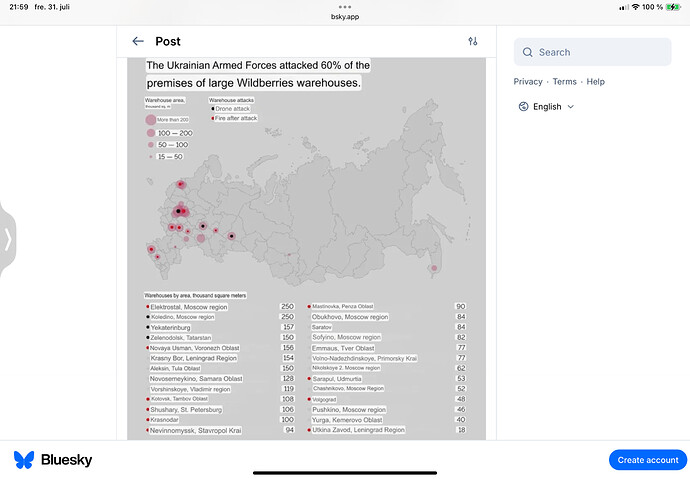The image size is (690, 479).
Task: Click 'Utkina Zavod, Leningrad Region' text
Action: (x=358, y=430)
